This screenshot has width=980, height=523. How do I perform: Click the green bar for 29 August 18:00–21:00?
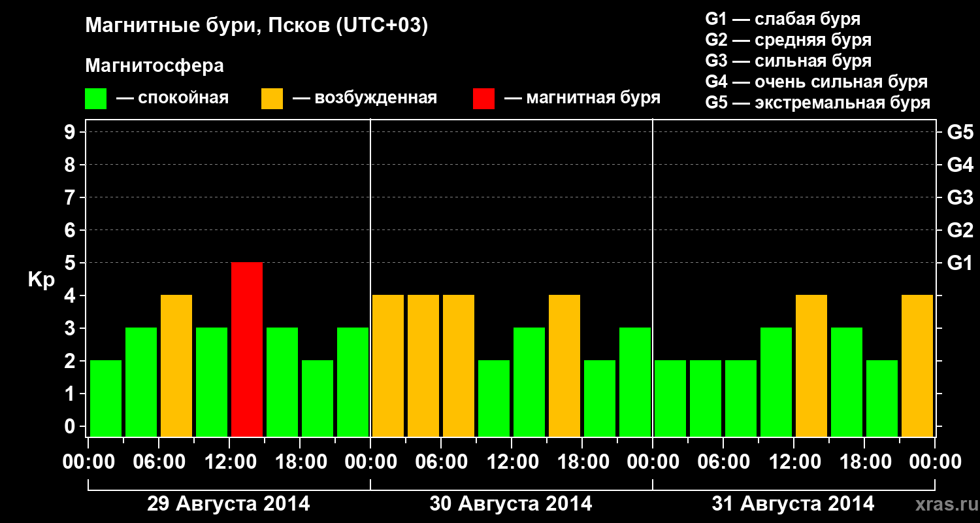(318, 398)
